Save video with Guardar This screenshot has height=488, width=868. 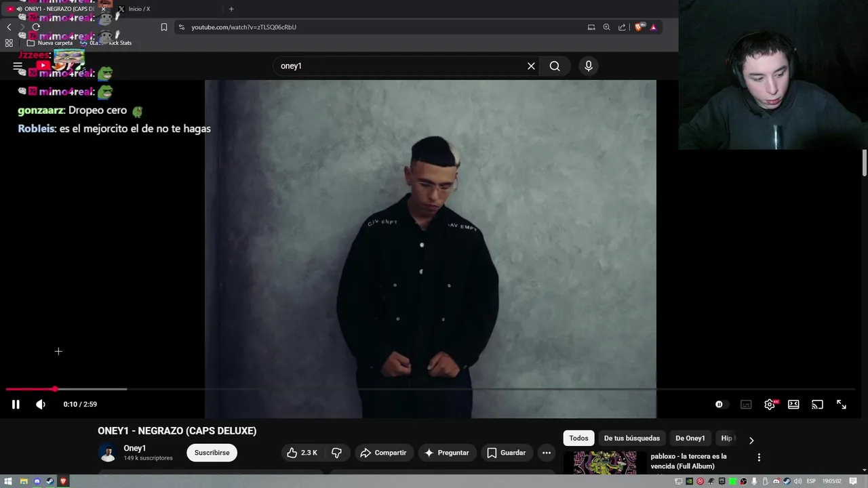point(507,453)
